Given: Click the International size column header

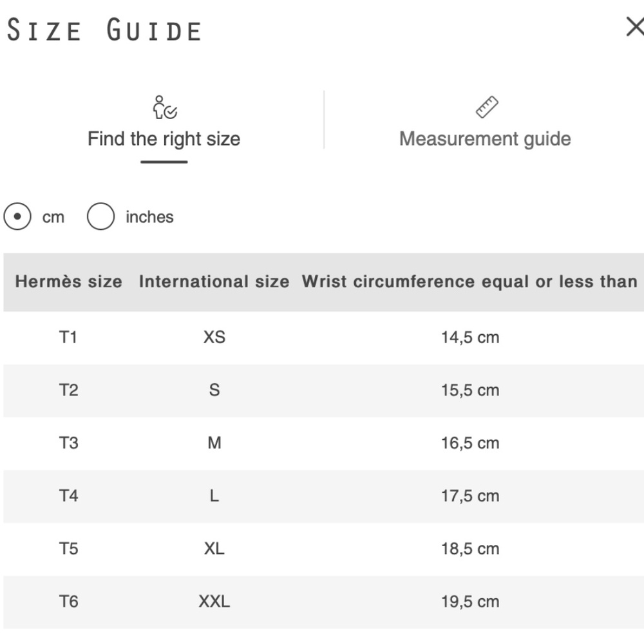Looking at the screenshot, I should click(x=214, y=281).
